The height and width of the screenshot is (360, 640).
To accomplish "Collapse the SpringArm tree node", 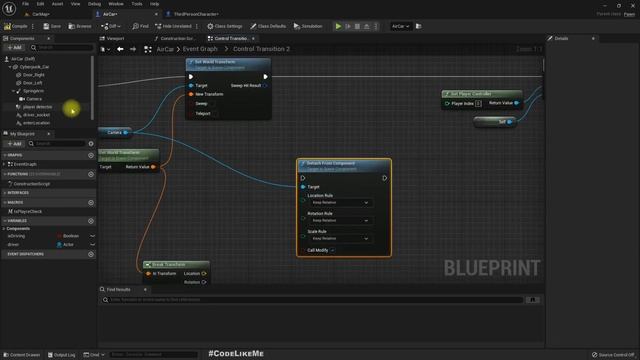I will (13, 91).
